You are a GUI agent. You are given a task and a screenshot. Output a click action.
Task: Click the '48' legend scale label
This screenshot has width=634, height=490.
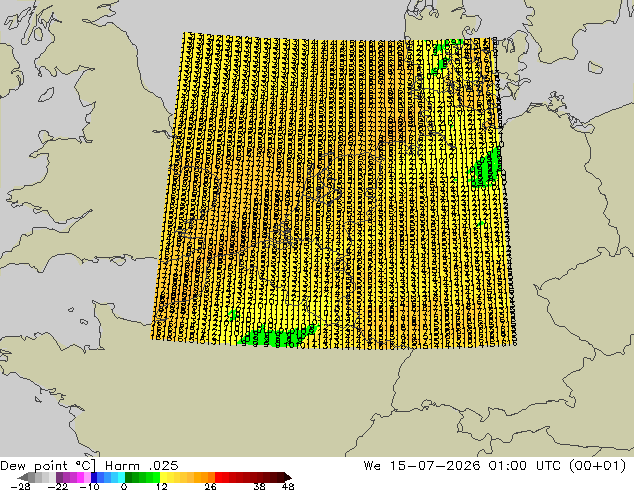[288, 486]
